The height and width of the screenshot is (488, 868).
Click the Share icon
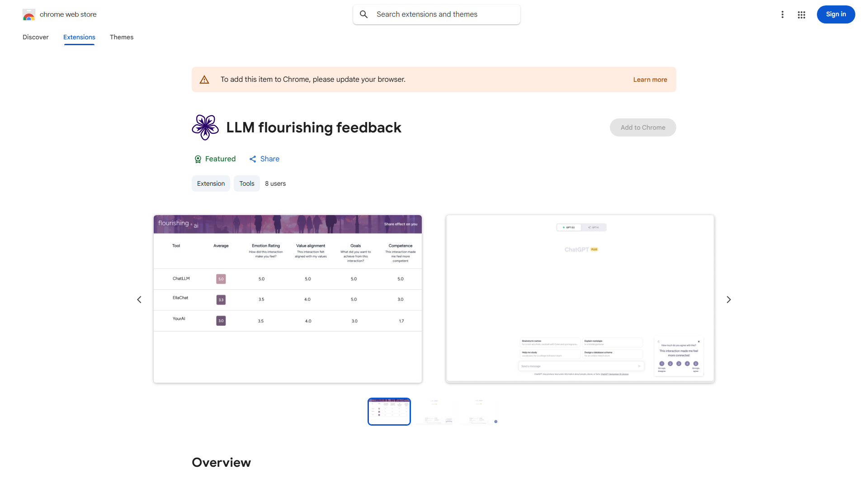[253, 159]
